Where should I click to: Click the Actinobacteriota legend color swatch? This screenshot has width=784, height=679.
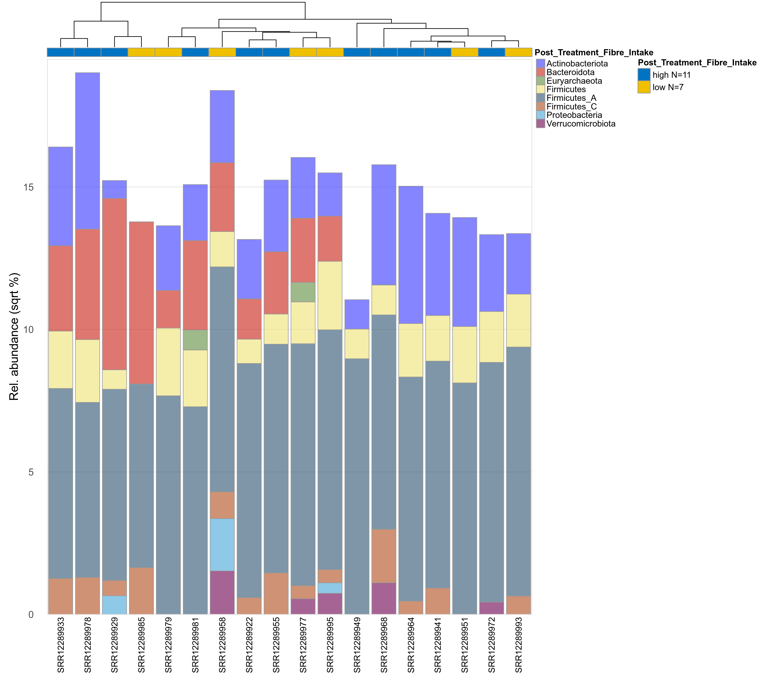coord(540,64)
